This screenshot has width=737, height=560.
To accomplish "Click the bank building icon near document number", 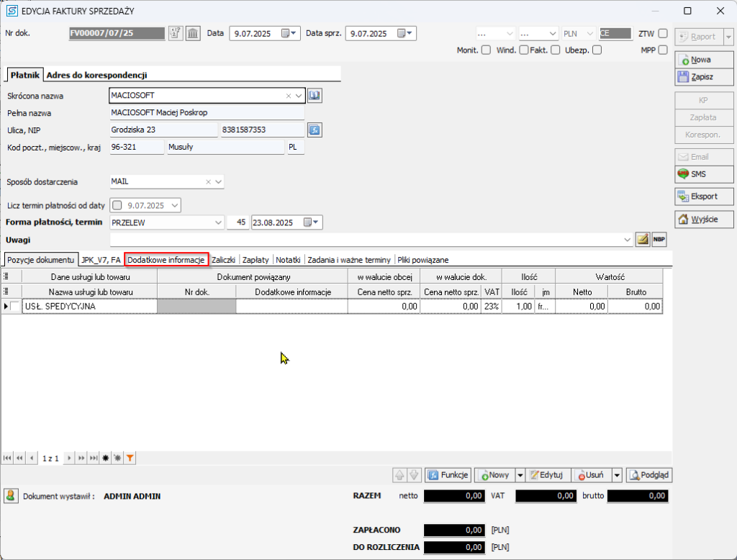I will click(x=194, y=33).
